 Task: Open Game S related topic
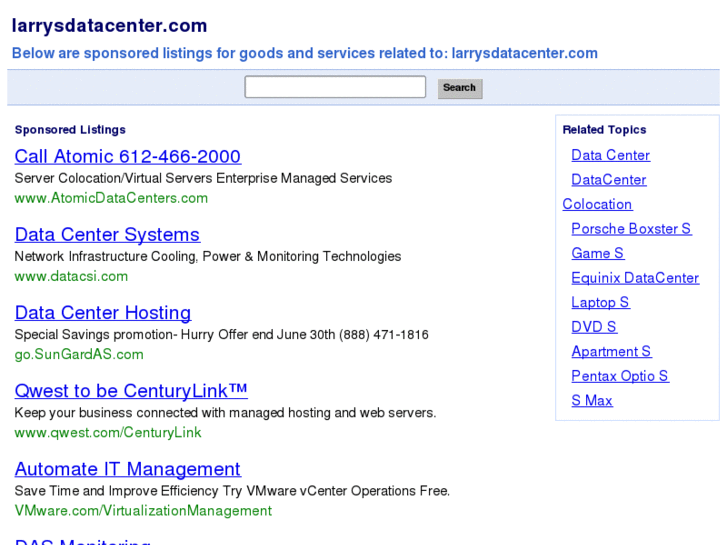[x=598, y=253]
